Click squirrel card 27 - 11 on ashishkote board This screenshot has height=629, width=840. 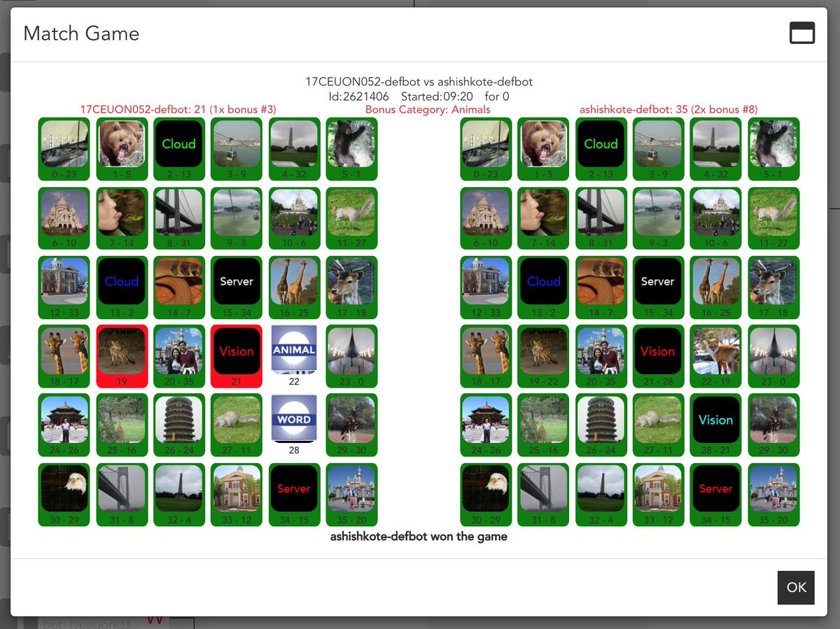(659, 425)
